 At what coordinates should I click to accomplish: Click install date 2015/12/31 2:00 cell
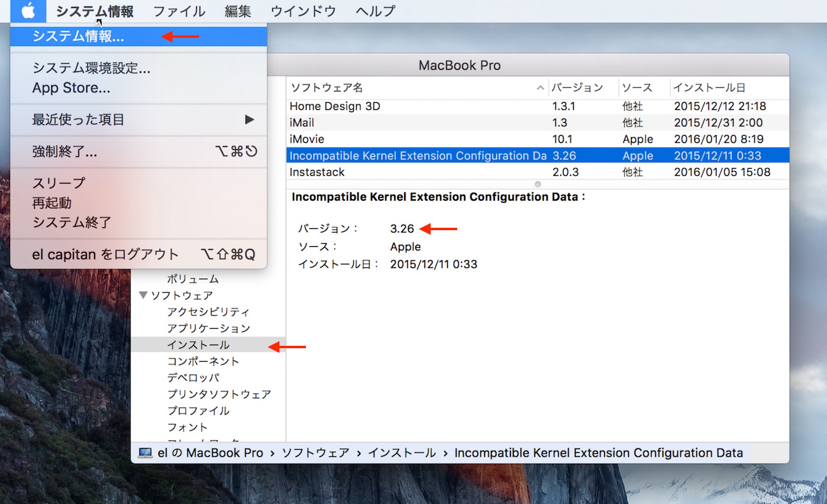tap(718, 123)
